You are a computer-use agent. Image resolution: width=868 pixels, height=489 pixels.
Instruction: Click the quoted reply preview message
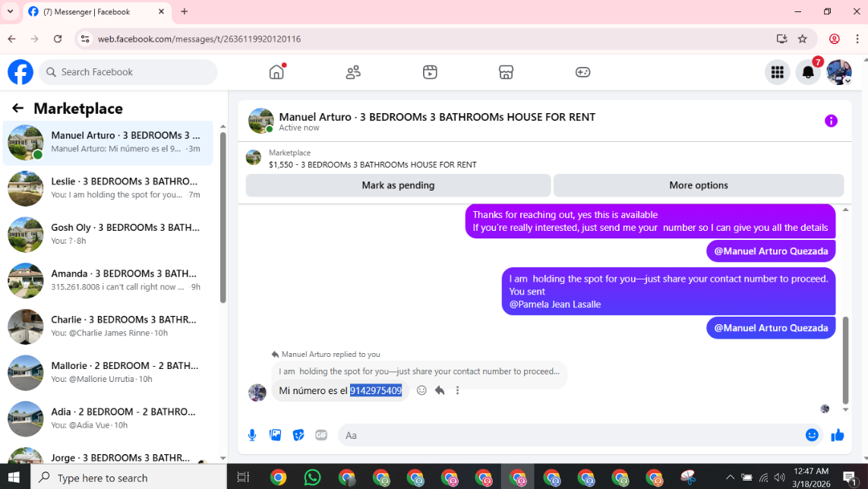coord(419,371)
